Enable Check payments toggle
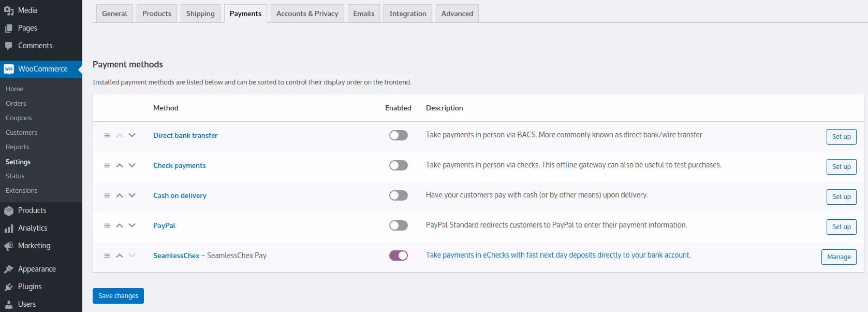 point(399,165)
